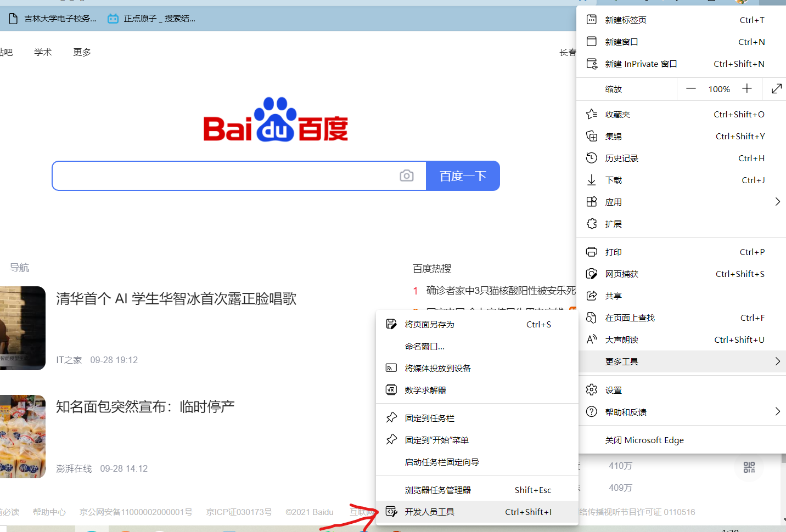Click the bread news thumbnail image
The height and width of the screenshot is (532, 786).
[23, 437]
